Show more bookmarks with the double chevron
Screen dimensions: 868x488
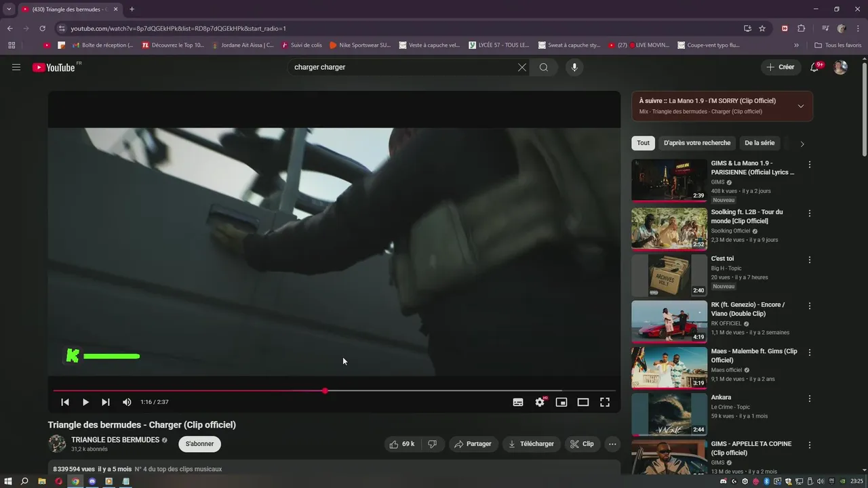coord(796,45)
